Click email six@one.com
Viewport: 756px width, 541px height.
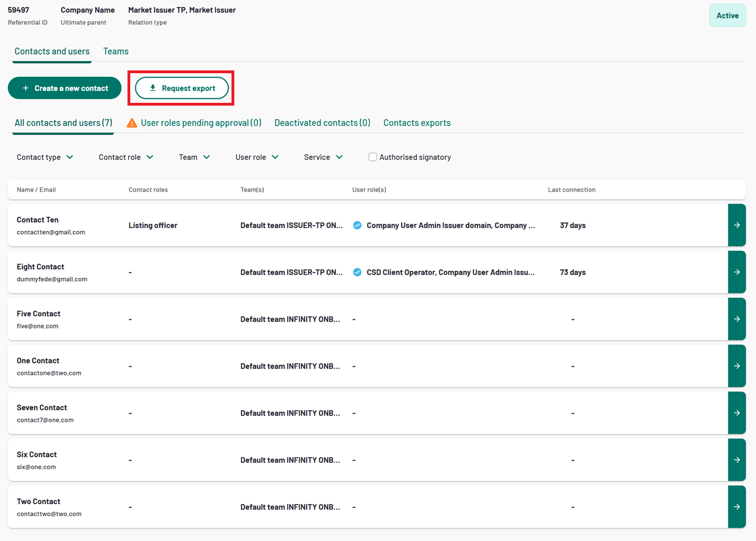[36, 467]
